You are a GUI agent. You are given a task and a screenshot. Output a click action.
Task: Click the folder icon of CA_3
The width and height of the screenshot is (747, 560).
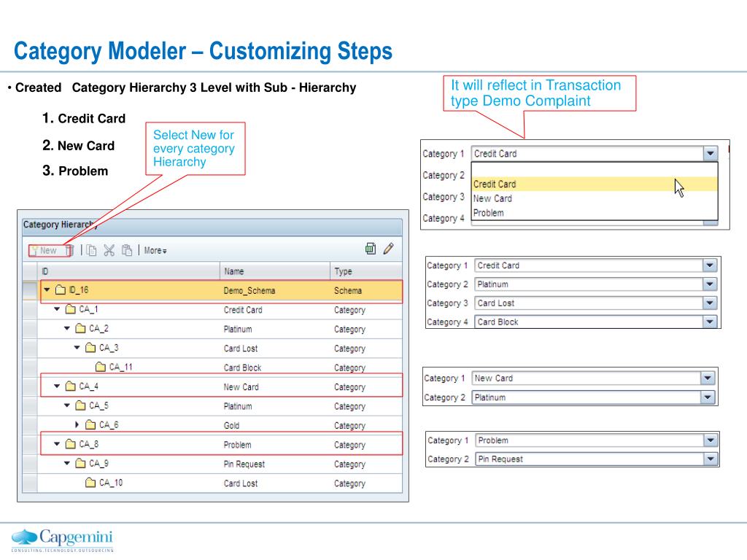pos(90,348)
